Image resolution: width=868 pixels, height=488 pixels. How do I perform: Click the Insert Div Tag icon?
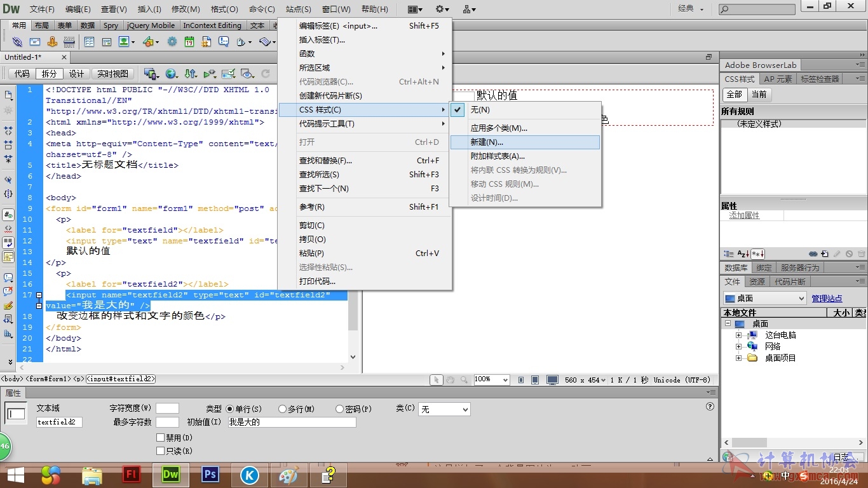(x=107, y=42)
